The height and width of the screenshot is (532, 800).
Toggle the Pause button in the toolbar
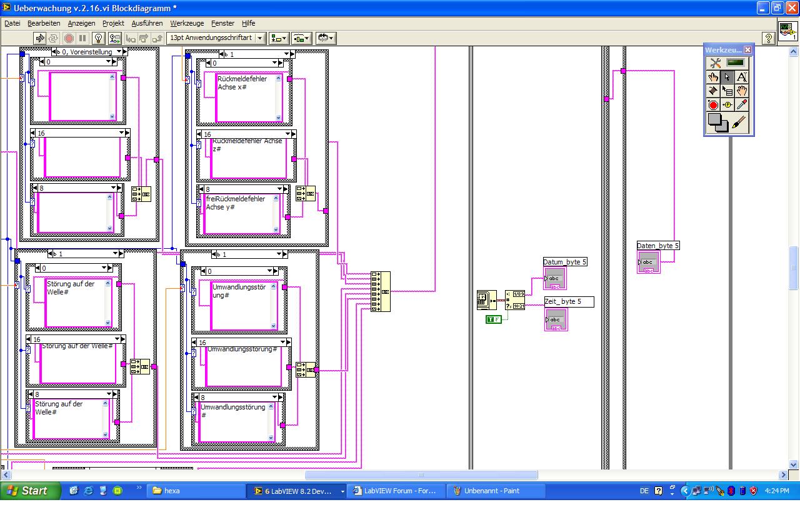(82, 38)
